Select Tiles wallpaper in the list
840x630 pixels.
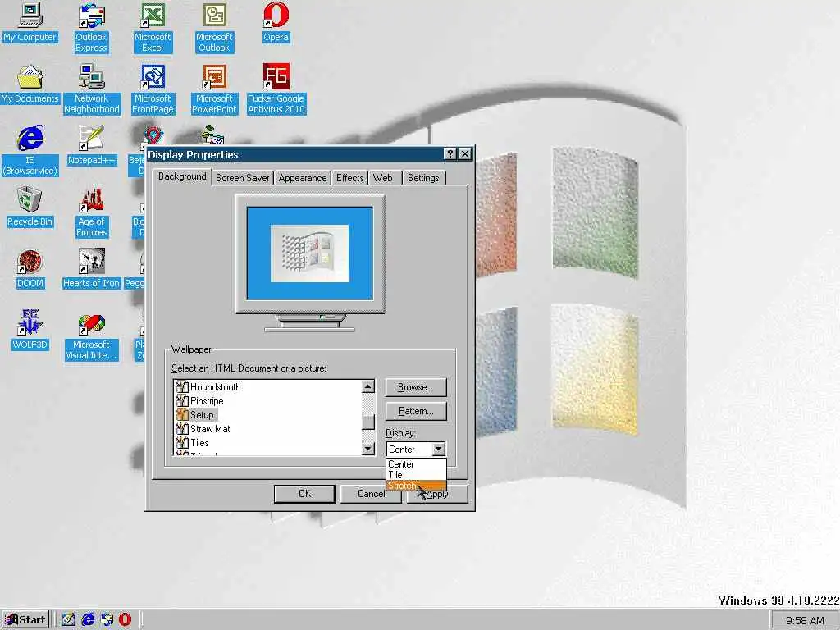point(199,442)
